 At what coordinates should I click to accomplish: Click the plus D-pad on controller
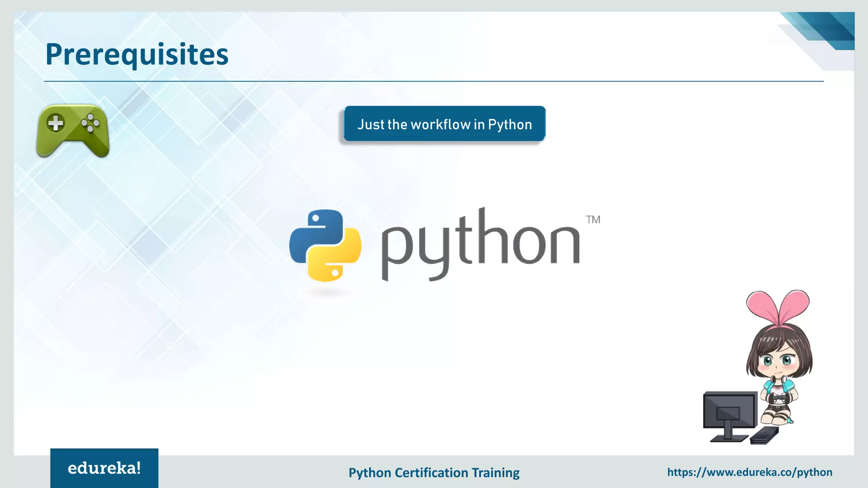(x=56, y=124)
